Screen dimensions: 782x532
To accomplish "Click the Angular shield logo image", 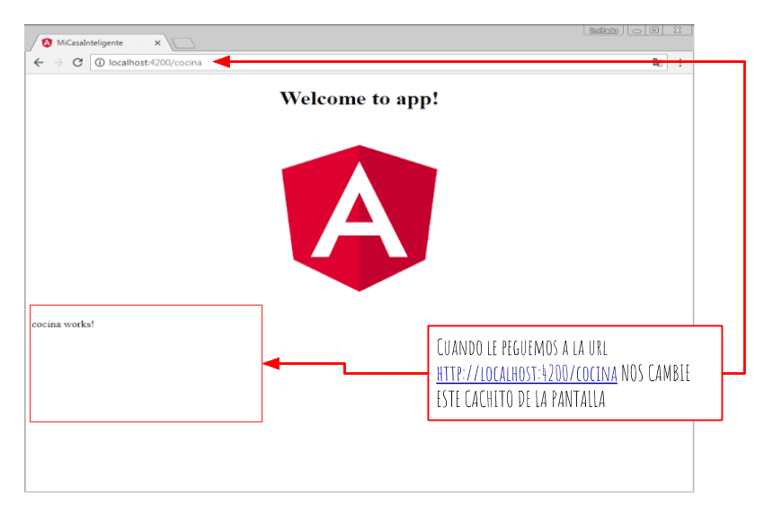I will pos(359,217).
